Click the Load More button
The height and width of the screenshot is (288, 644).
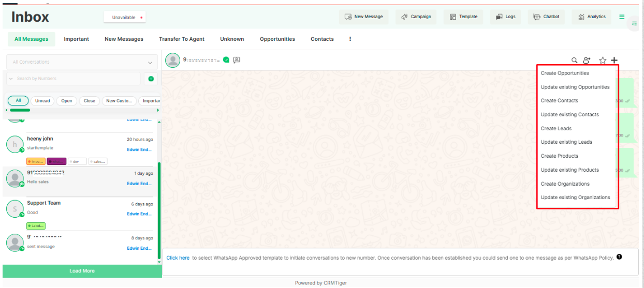(x=82, y=271)
